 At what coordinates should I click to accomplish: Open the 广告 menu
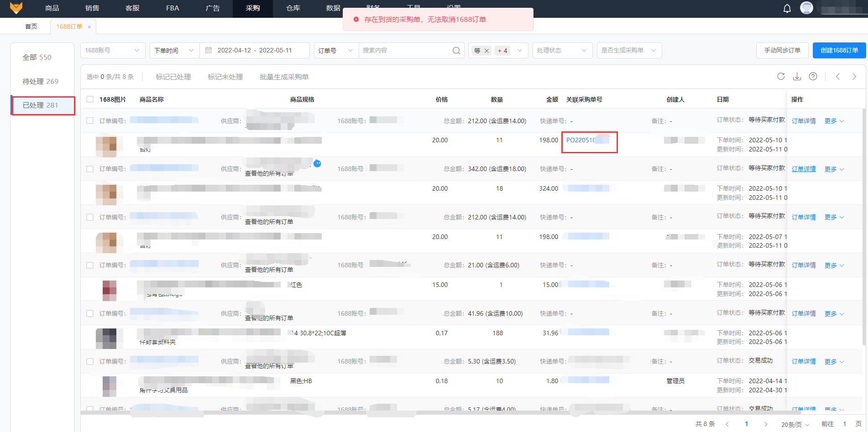pyautogui.click(x=213, y=8)
